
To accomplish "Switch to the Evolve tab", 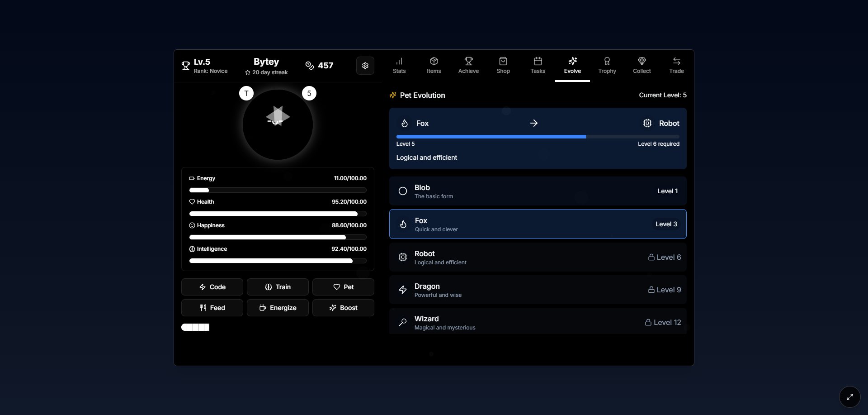I will 572,65.
